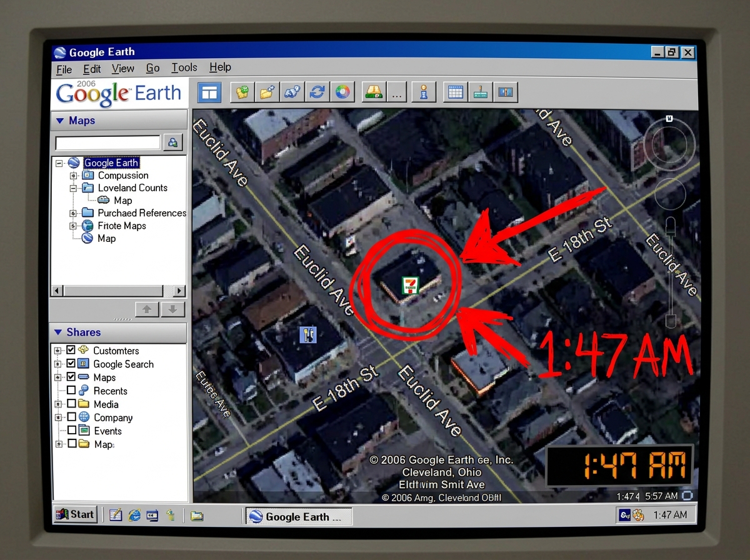Collapse the Loveland Counts tree node
This screenshot has width=750, height=560.
73,188
